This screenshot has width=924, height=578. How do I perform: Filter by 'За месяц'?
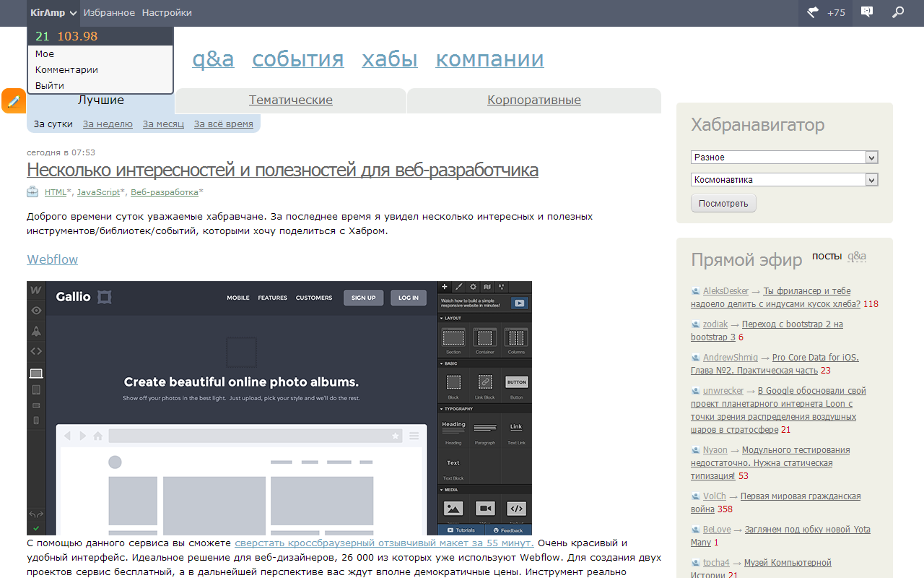pyautogui.click(x=163, y=124)
